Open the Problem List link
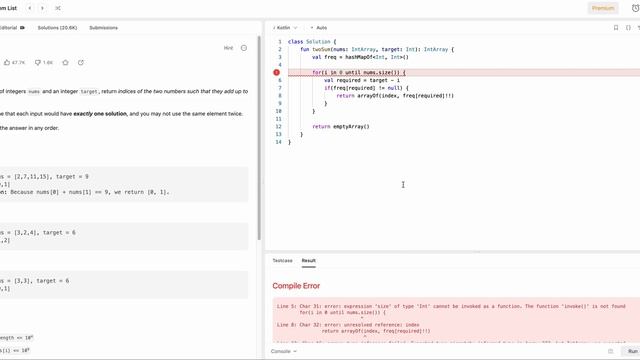The width and height of the screenshot is (640, 360). click(9, 8)
